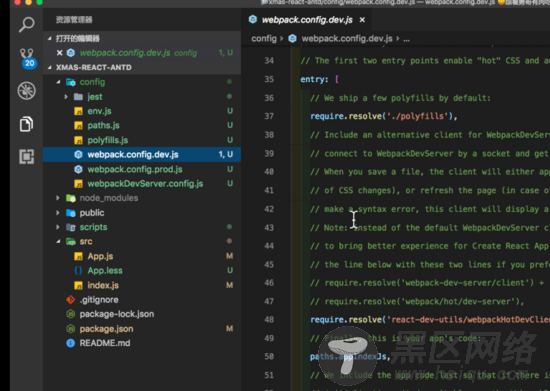Select the config folder icon
Screen dimensions: 550x391
(x=71, y=82)
